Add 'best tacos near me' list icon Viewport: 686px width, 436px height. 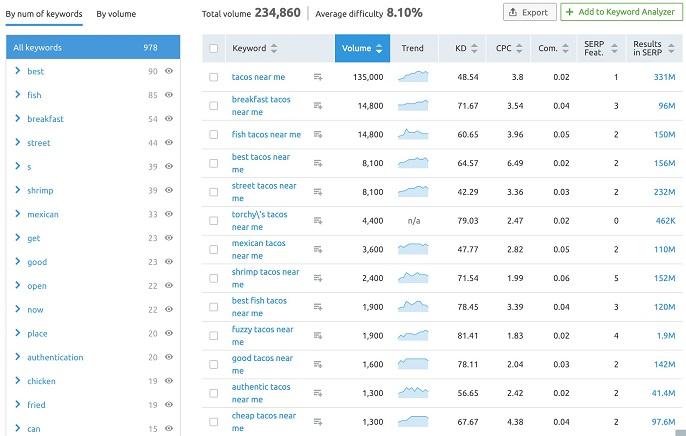pyautogui.click(x=318, y=163)
